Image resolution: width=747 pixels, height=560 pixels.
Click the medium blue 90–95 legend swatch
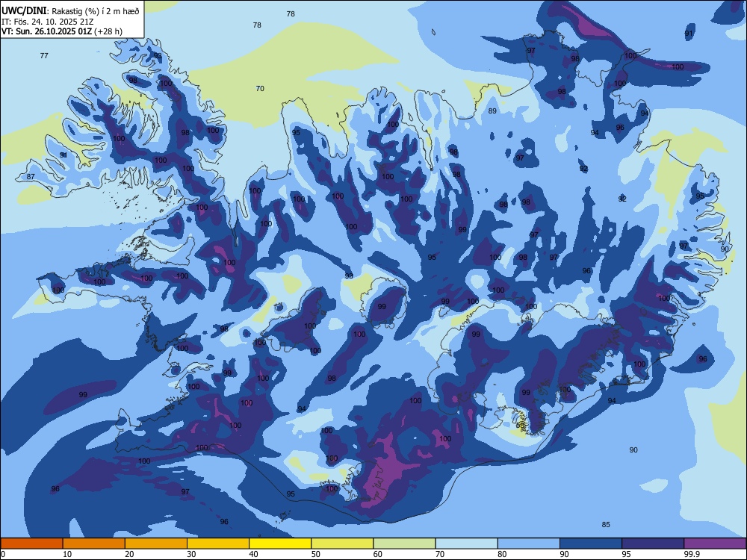591,544
